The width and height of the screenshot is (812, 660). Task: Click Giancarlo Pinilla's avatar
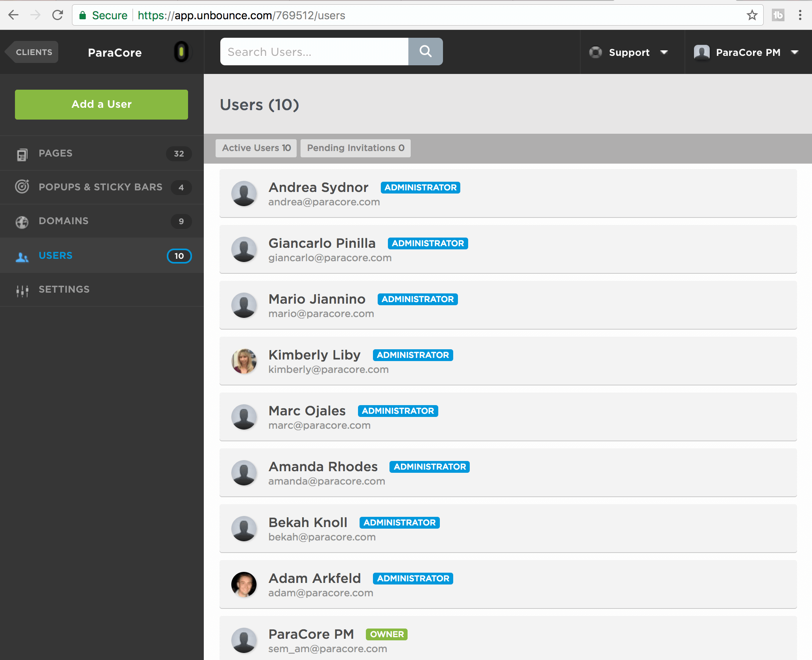tap(244, 249)
